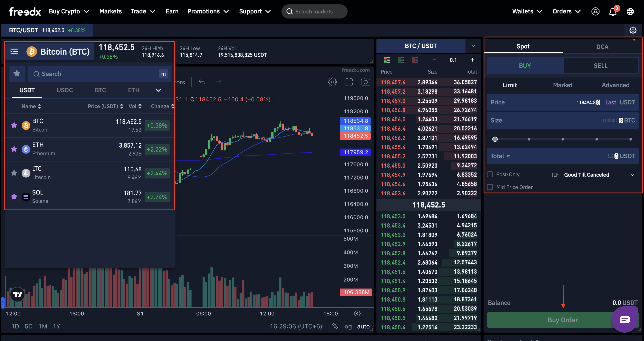Click the BUY button
This screenshot has width=644, height=341.
525,66
